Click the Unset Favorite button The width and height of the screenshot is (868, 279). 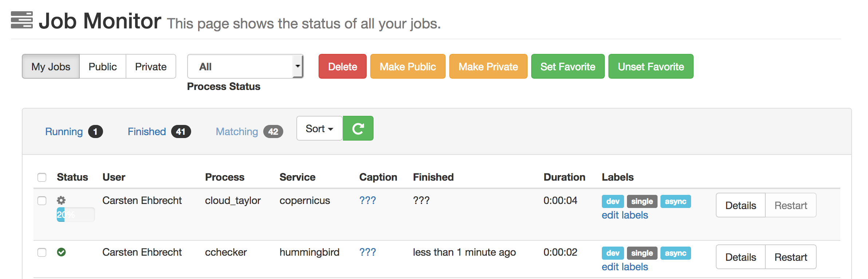651,66
